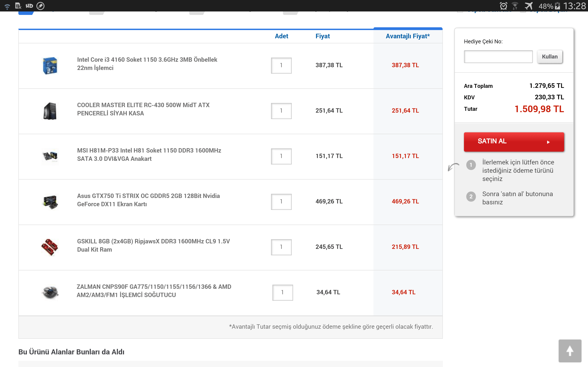Tap the airplane mode icon in status bar

529,6
